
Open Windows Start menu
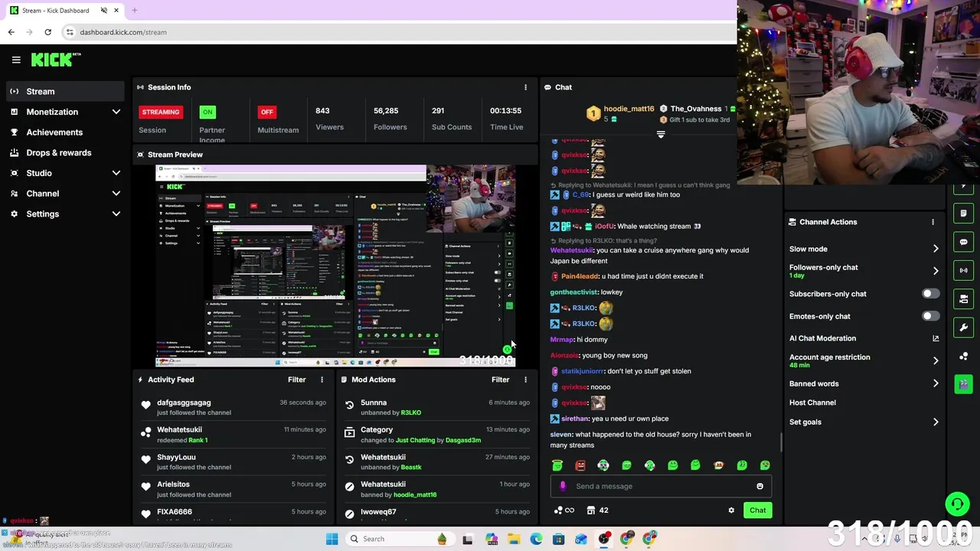[332, 539]
